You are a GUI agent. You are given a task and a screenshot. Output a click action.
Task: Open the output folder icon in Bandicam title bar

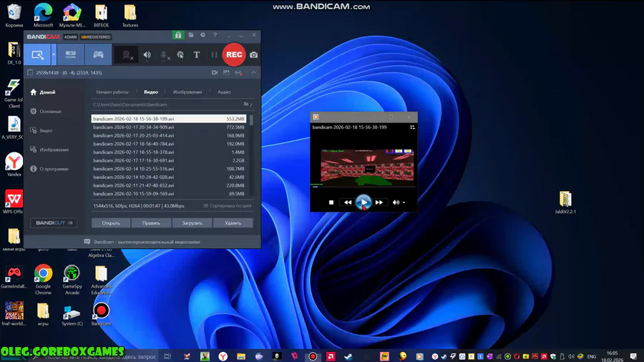[x=191, y=35]
